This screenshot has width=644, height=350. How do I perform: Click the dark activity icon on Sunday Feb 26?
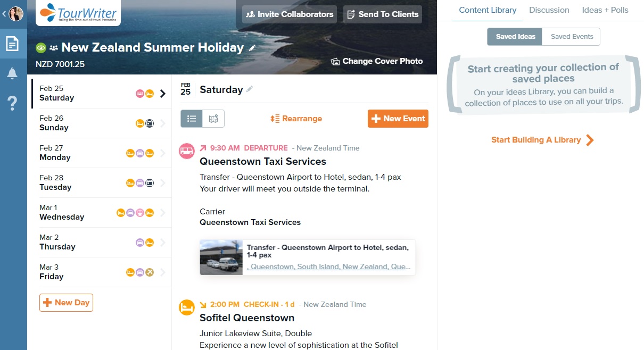click(x=150, y=123)
